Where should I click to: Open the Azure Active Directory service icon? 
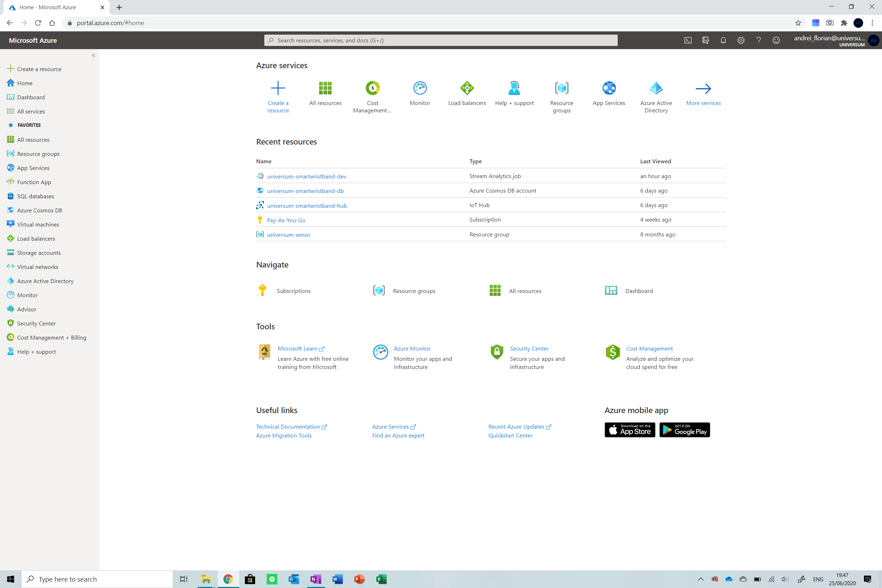[656, 88]
